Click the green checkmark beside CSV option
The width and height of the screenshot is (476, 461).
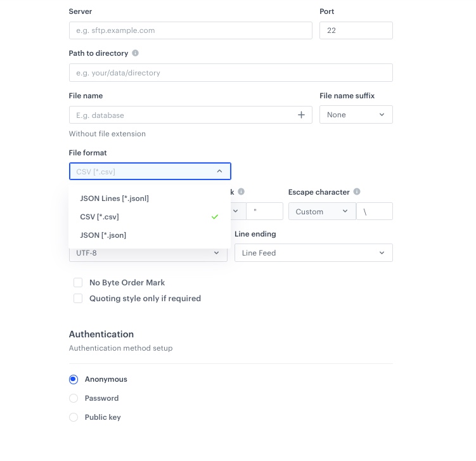[x=215, y=217]
